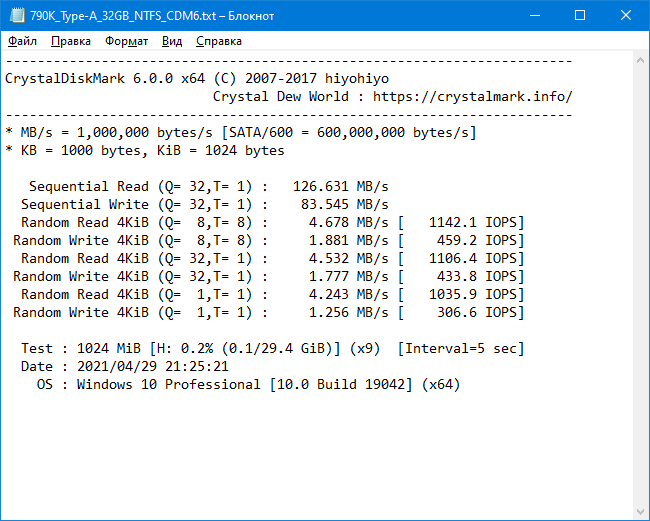Minimize the Notepad window
Viewport: 650px width, 521px height.
coord(535,16)
